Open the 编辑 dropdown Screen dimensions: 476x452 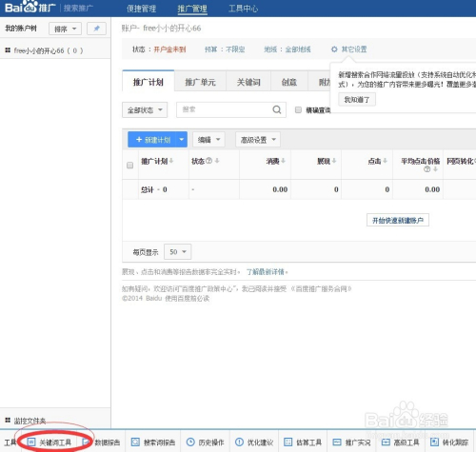208,140
